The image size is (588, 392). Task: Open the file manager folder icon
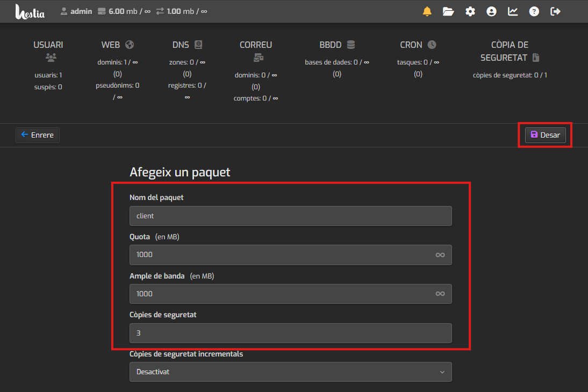click(x=448, y=11)
